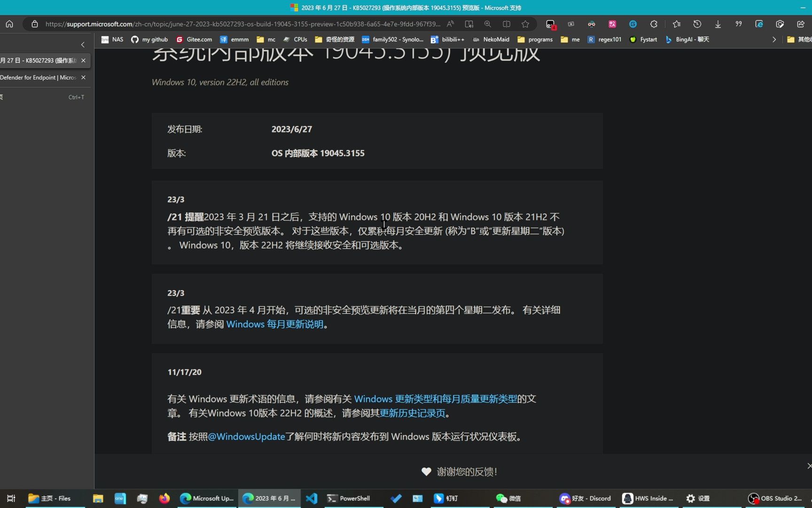Open the 更新历史记录页 link
The width and height of the screenshot is (812, 508).
pos(413,413)
